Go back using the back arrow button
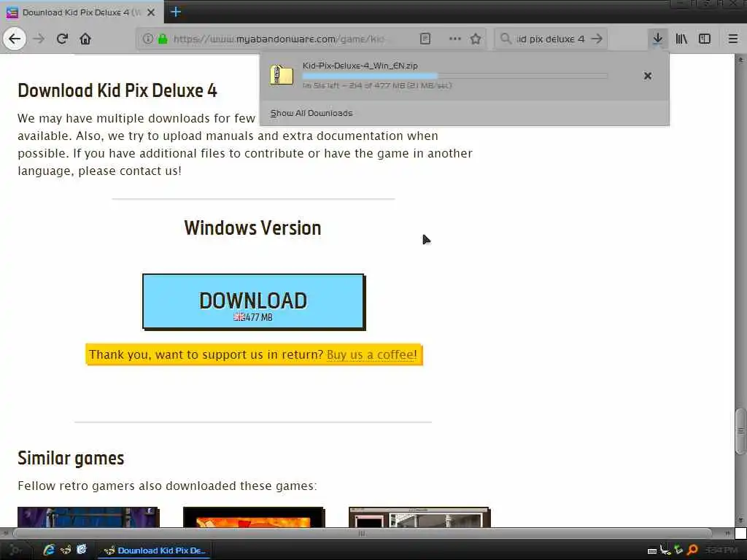Viewport: 747px width, 560px height. (15, 39)
